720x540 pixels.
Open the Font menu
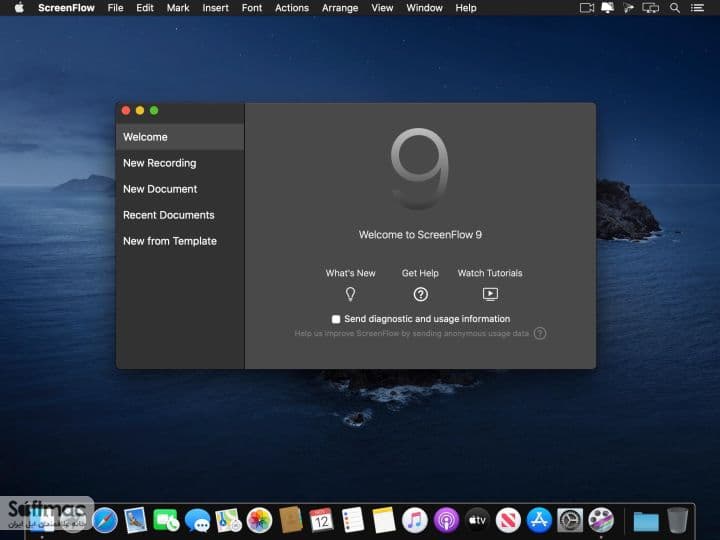[252, 8]
